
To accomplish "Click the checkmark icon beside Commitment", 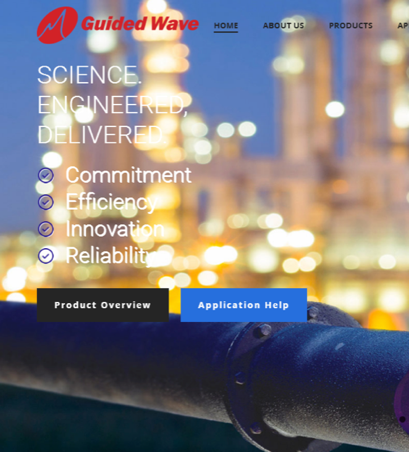I will tap(46, 175).
